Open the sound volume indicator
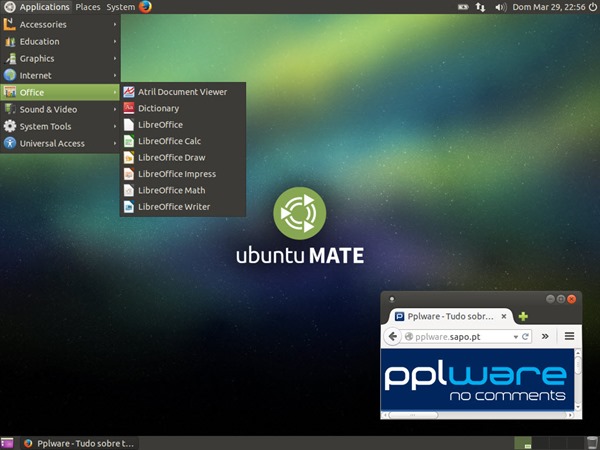 (501, 7)
